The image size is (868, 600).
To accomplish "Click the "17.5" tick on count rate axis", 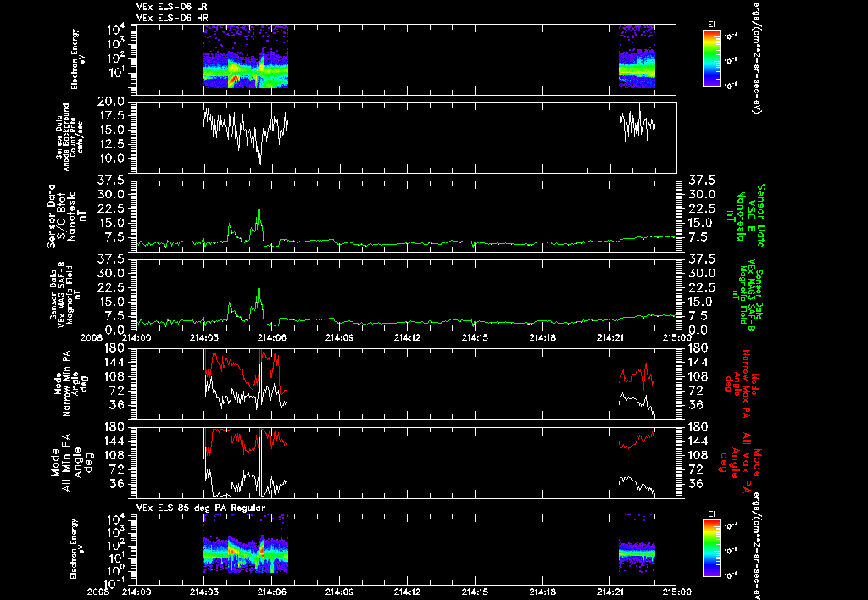I will [111, 116].
